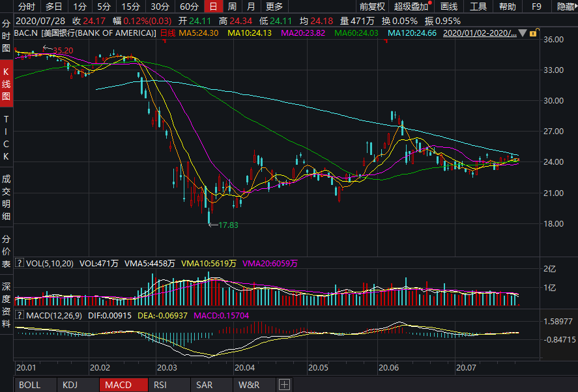The image size is (578, 392).
Task: Open help for the VOL indicator
Action: point(20,264)
